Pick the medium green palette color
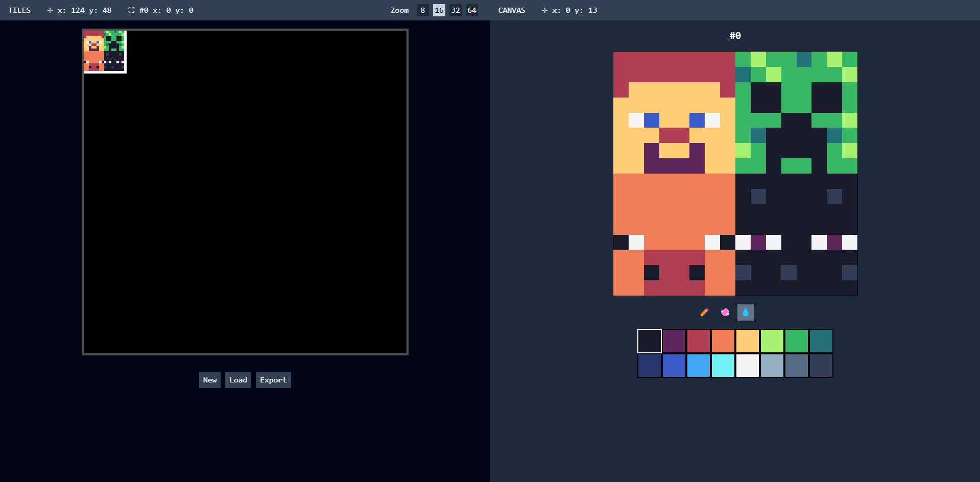Screen dimensions: 980x482 coord(797,341)
